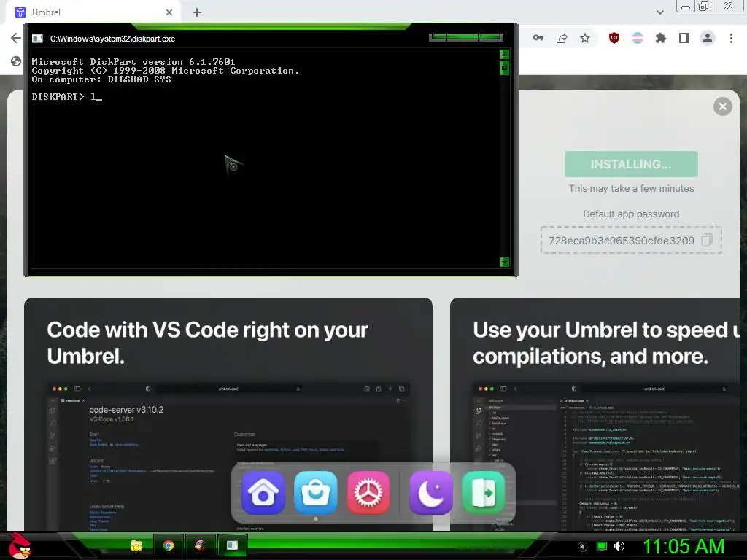The height and width of the screenshot is (560, 747).
Task: Open the Umbrel Home dock icon
Action: pyautogui.click(x=263, y=493)
